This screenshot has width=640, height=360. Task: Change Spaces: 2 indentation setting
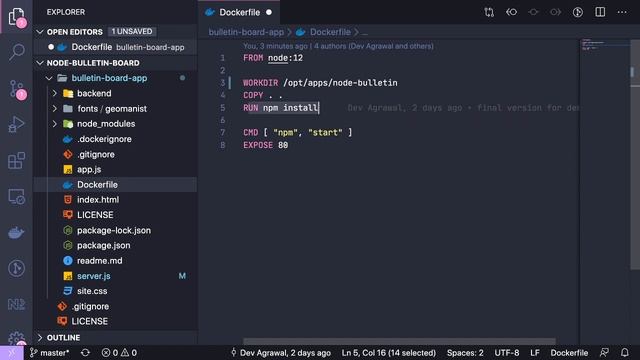tap(465, 353)
